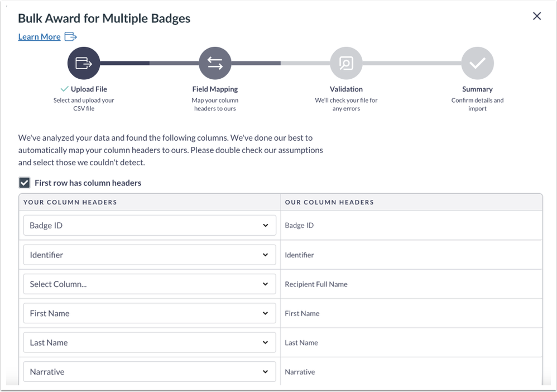
Task: Click the Upload File step icon
Action: coord(84,63)
